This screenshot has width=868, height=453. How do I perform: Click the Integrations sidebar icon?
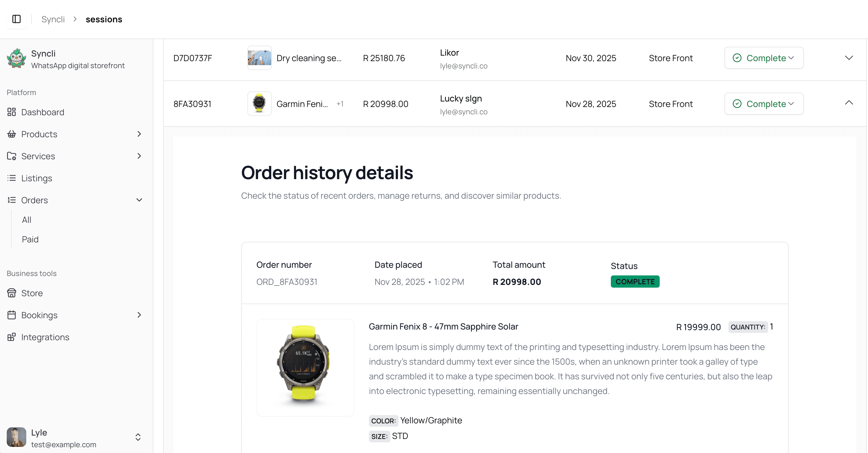pos(12,337)
